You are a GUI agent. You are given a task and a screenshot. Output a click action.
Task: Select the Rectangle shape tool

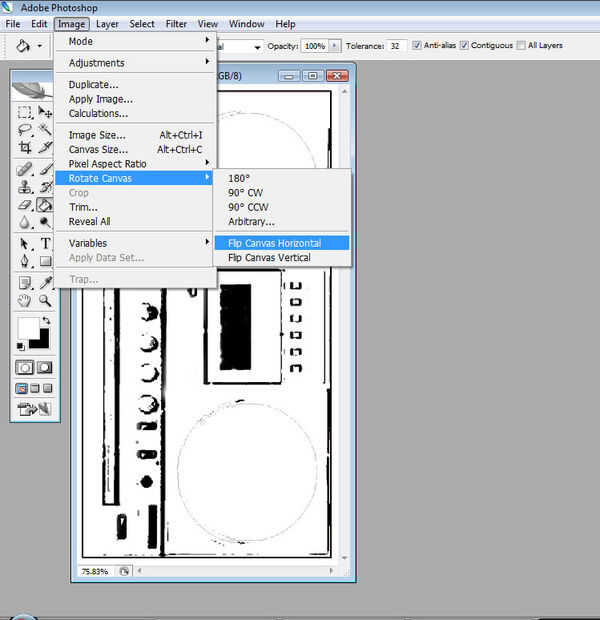point(45,261)
